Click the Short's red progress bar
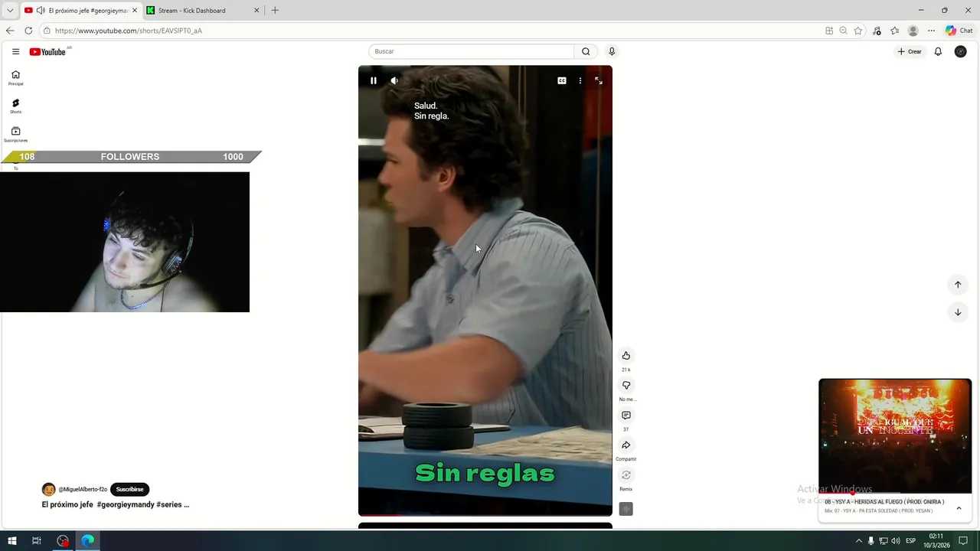Viewport: 980px width, 551px height. [x=485, y=516]
